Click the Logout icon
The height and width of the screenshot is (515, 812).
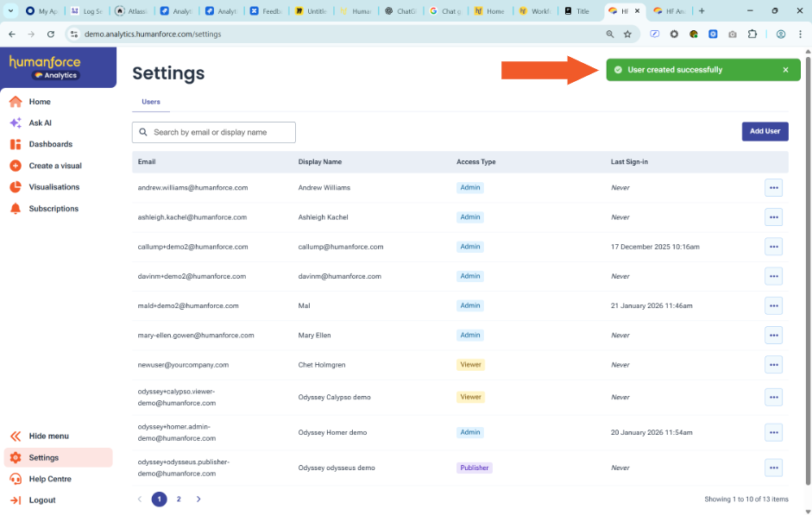[16, 500]
